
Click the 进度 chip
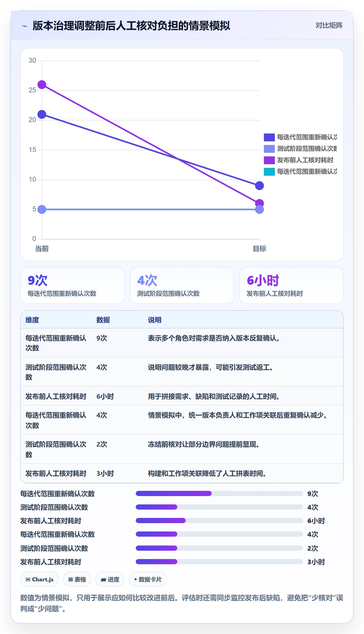[110, 579]
